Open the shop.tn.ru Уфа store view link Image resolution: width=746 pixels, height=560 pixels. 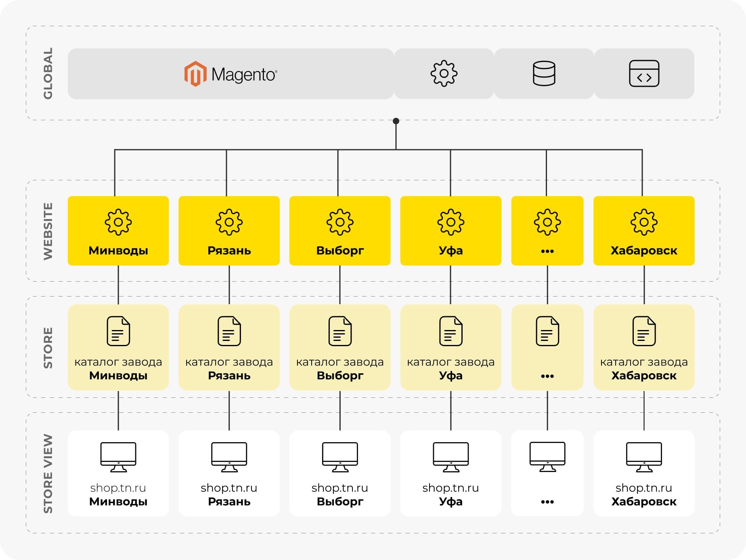coord(451,495)
